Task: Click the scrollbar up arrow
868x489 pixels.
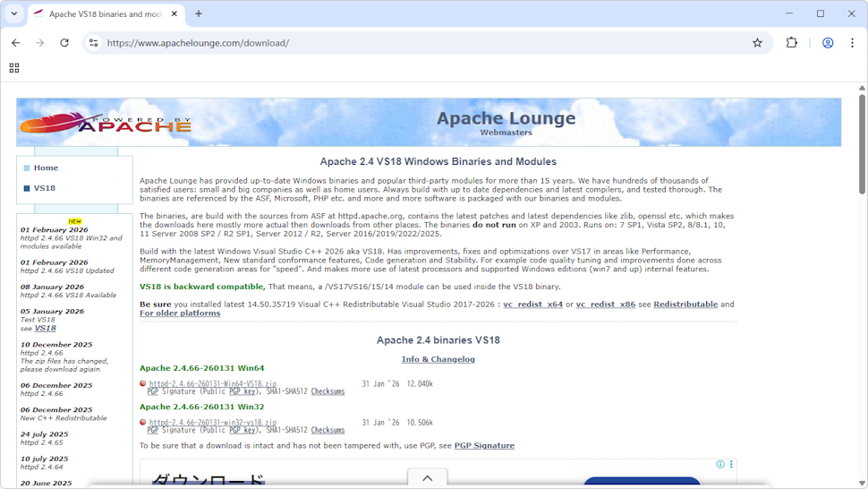Action: [862, 88]
